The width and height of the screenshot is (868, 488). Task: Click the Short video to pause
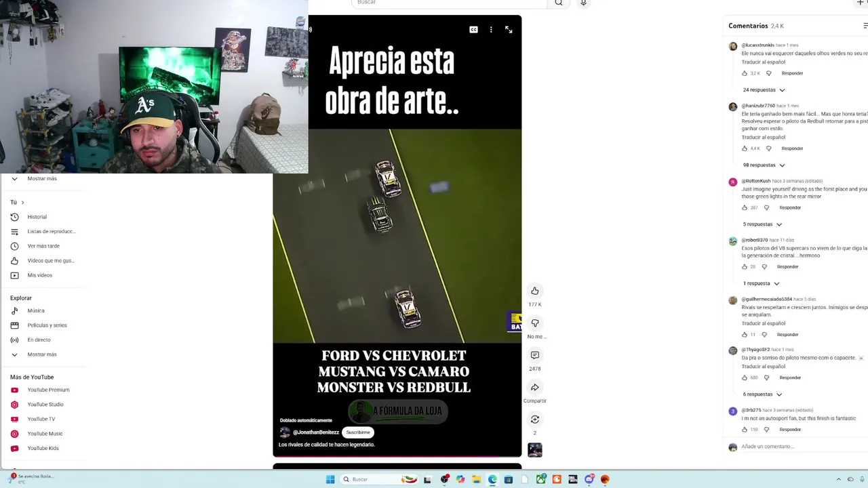pyautogui.click(x=397, y=236)
